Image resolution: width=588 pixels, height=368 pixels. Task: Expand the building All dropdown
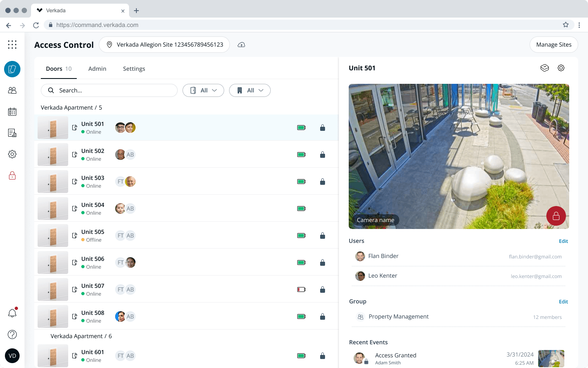click(x=250, y=90)
